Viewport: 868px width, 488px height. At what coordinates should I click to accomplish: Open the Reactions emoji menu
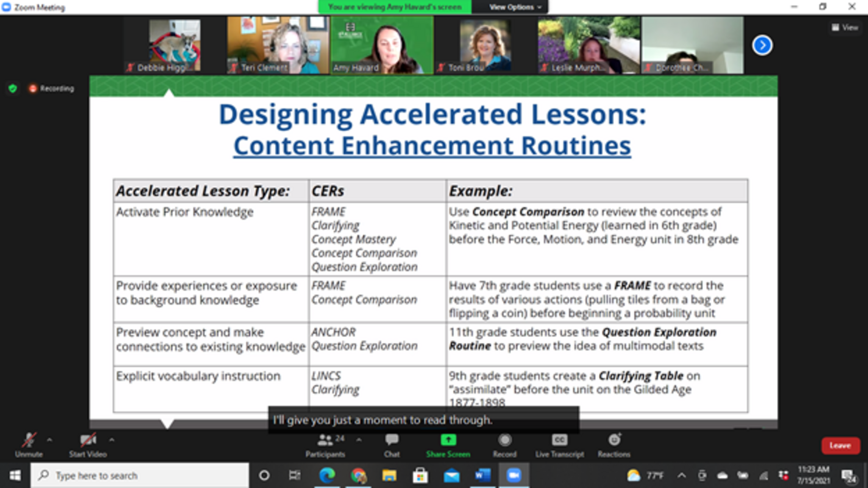(x=614, y=441)
